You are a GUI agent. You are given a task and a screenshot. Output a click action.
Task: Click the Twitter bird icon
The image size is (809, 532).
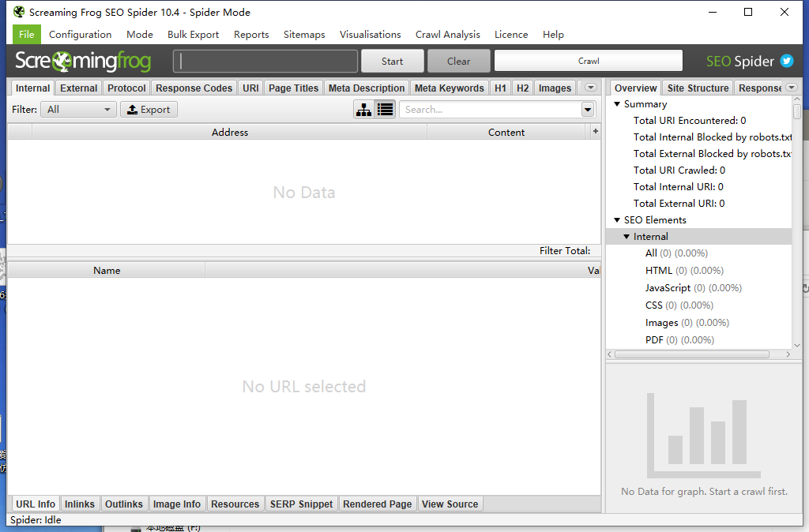[786, 61]
